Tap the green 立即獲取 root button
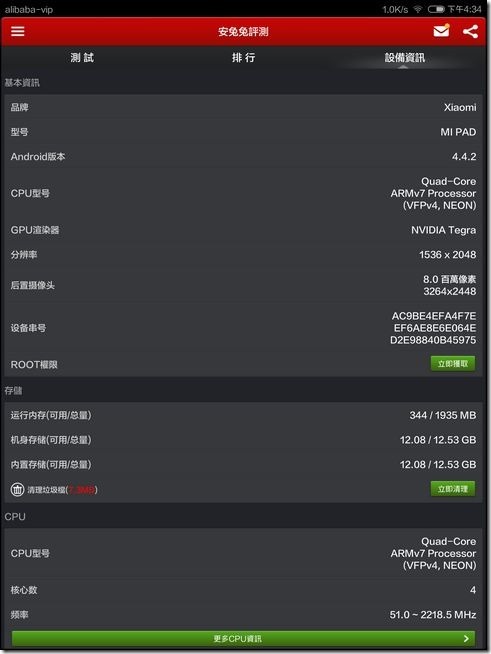This screenshot has width=491, height=654. [x=453, y=364]
